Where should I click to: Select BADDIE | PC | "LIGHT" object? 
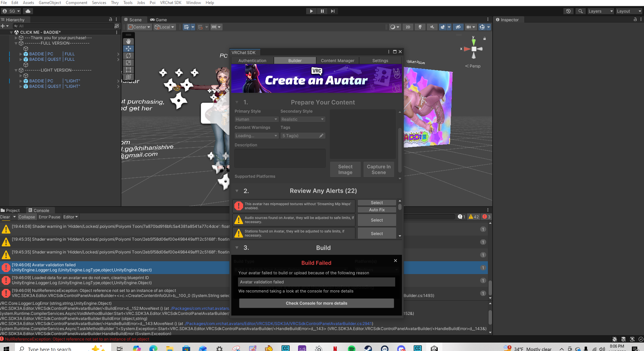click(x=55, y=81)
